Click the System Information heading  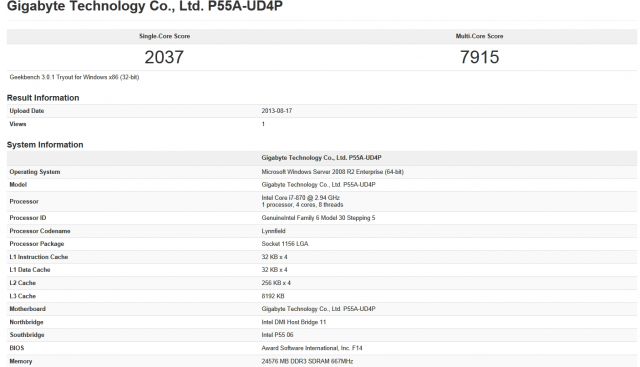45,145
